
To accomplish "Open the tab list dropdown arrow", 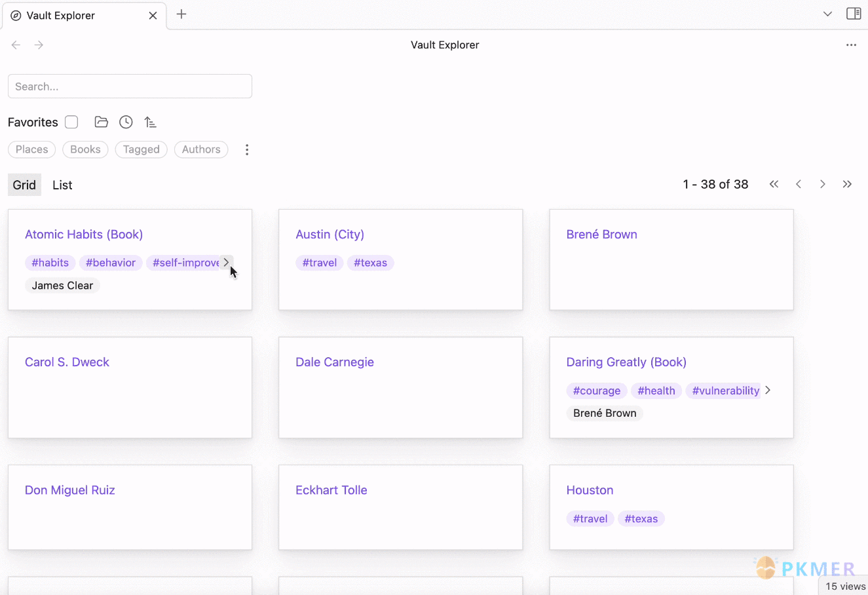I will point(827,14).
